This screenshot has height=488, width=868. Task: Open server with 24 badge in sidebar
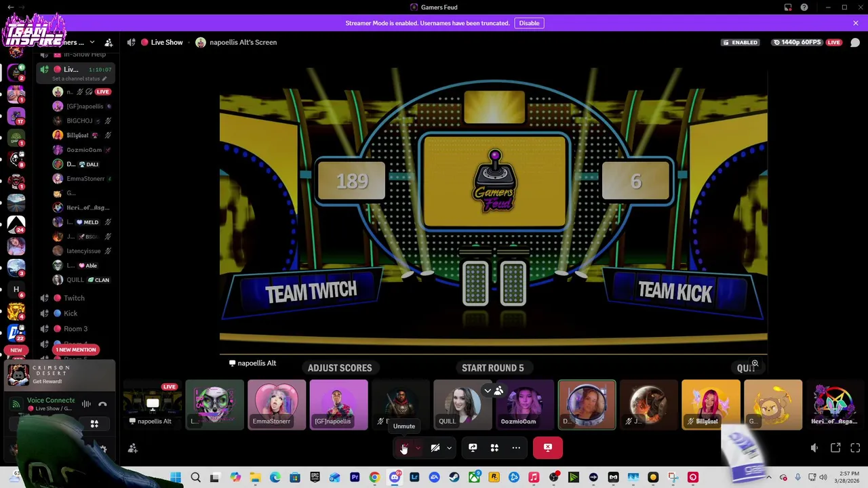pos(16,224)
